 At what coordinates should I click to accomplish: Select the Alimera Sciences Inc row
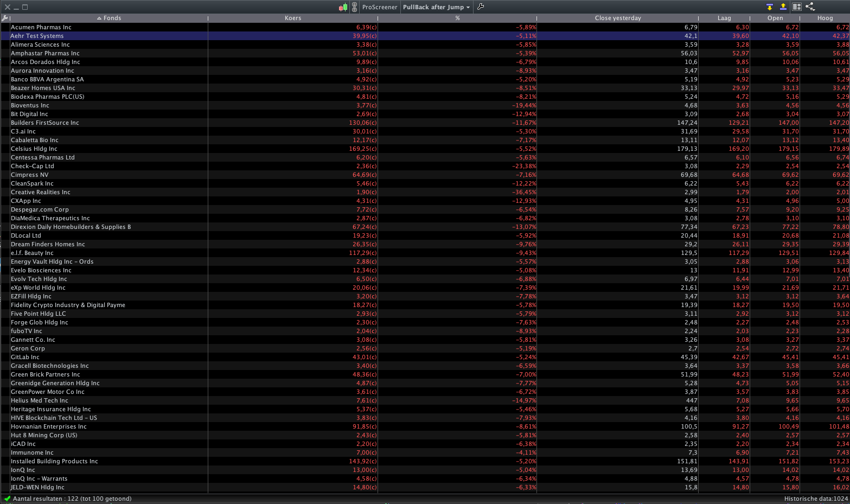[x=425, y=44]
